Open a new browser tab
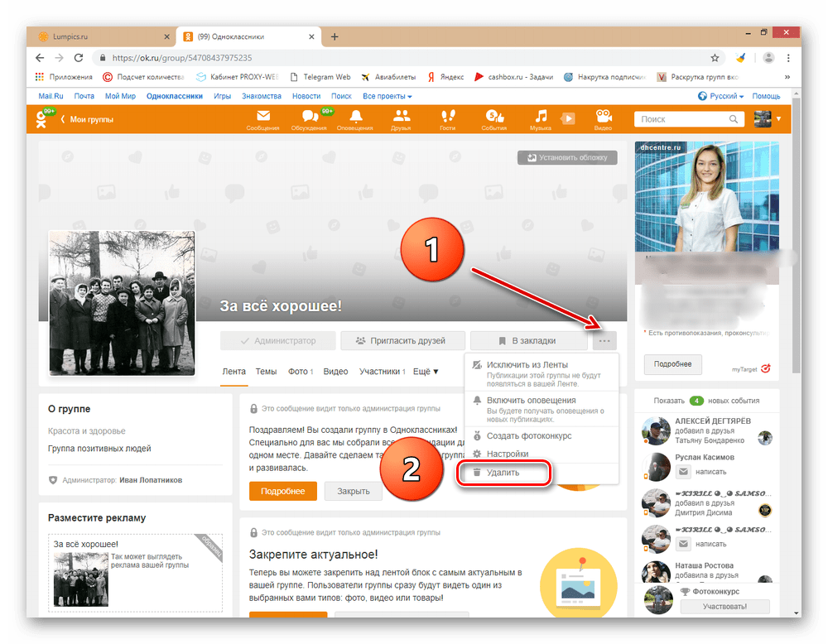This screenshot has width=828, height=644. click(335, 36)
